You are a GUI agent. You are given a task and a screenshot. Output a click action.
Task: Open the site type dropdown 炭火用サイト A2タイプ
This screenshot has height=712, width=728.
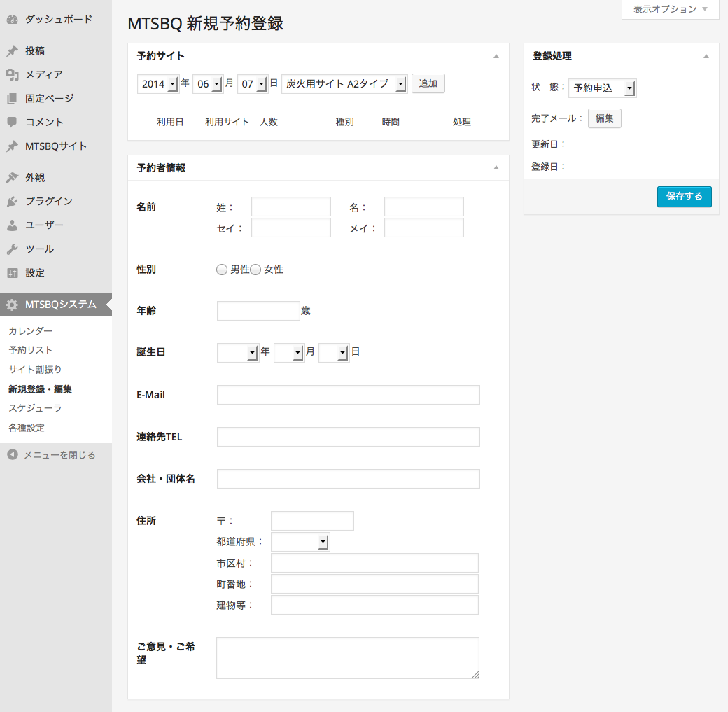(344, 83)
